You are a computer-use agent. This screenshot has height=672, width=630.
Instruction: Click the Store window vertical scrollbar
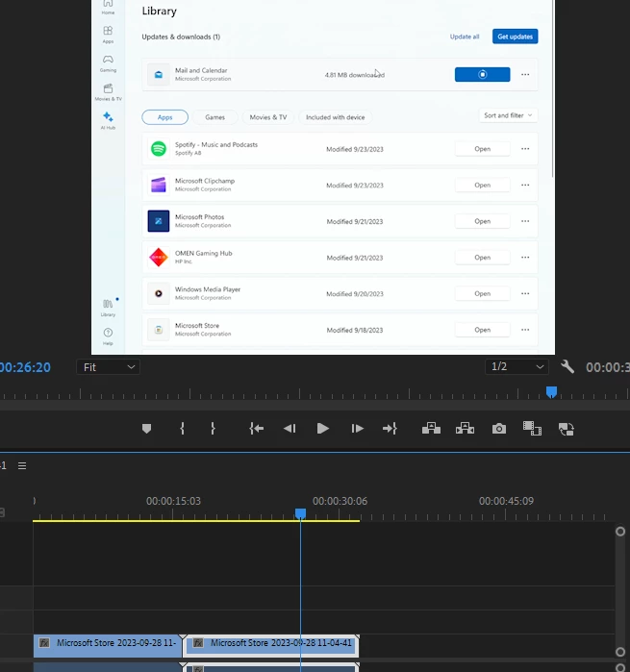[552, 90]
